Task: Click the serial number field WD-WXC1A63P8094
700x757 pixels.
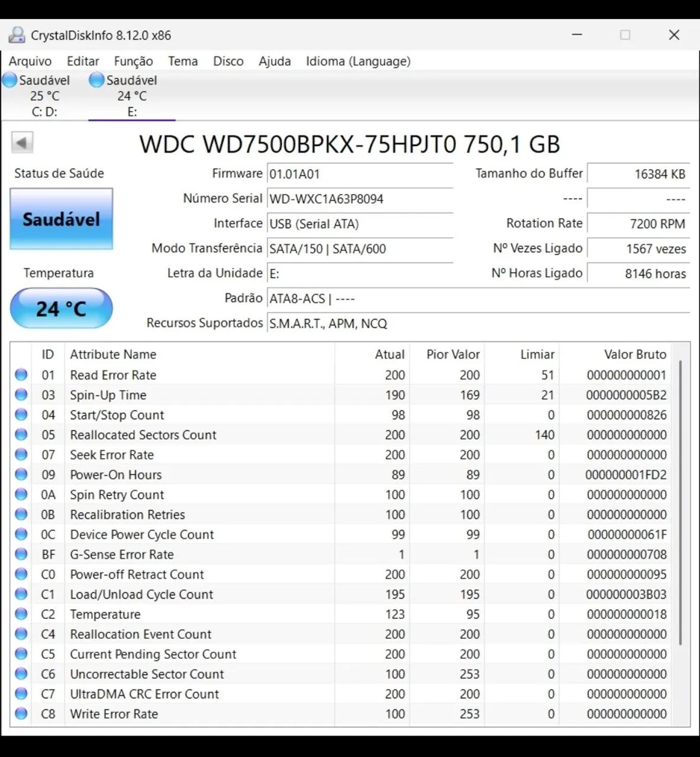Action: (360, 199)
